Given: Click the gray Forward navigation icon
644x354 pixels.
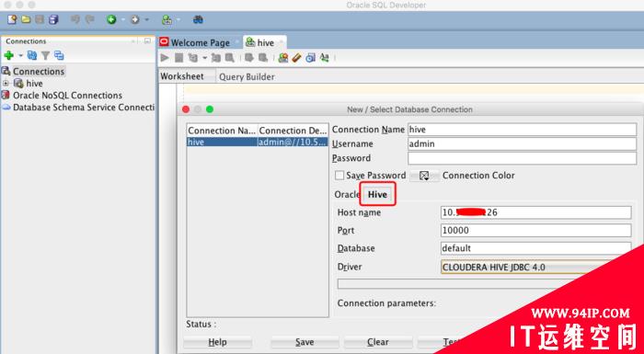Looking at the screenshot, I should pyautogui.click(x=135, y=19).
